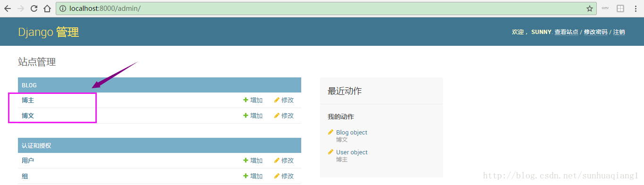Click the SUNNY username text
644x185 pixels.
coord(541,32)
